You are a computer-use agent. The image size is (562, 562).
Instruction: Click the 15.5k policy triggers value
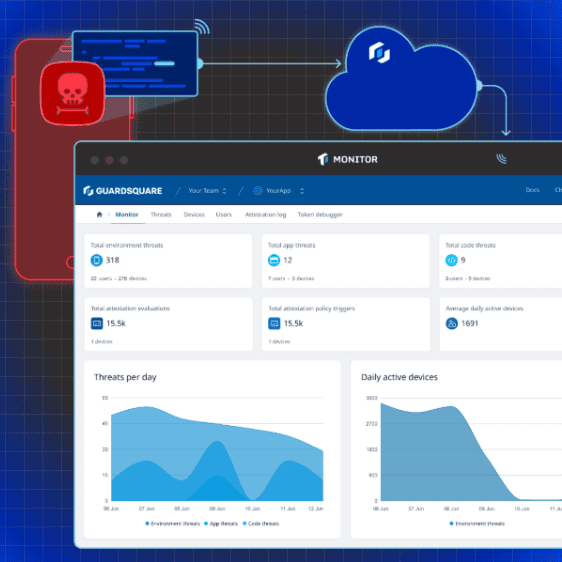pyautogui.click(x=293, y=323)
